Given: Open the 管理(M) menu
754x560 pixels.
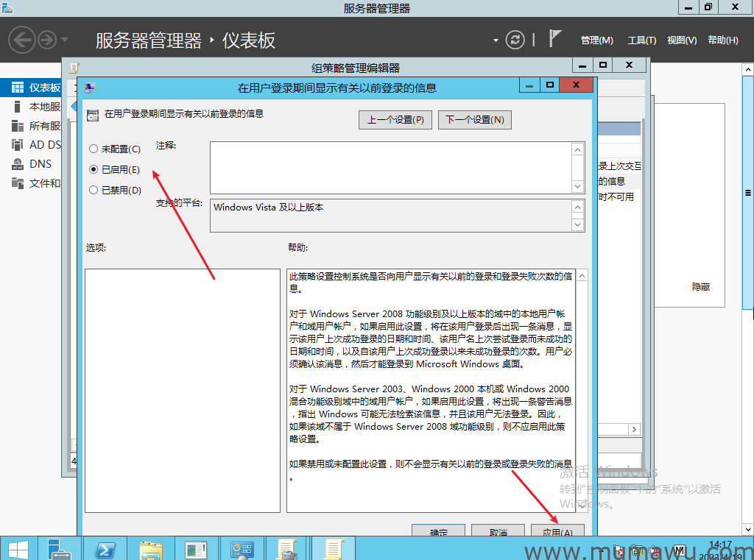Looking at the screenshot, I should pyautogui.click(x=596, y=40).
